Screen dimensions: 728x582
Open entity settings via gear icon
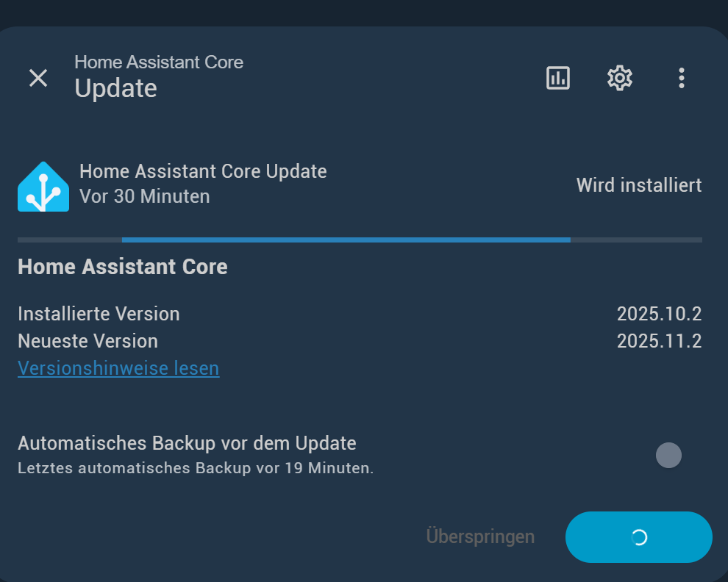(x=620, y=78)
